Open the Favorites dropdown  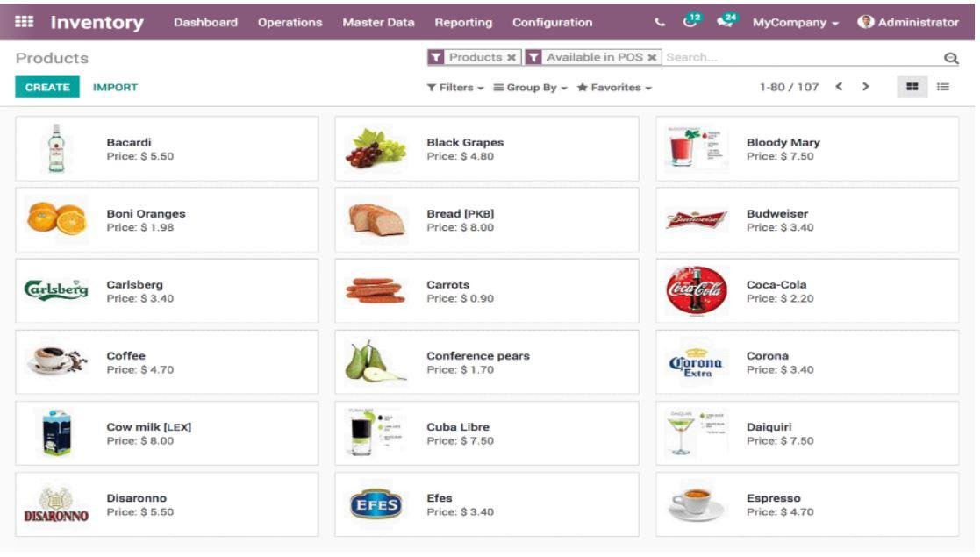click(x=614, y=88)
